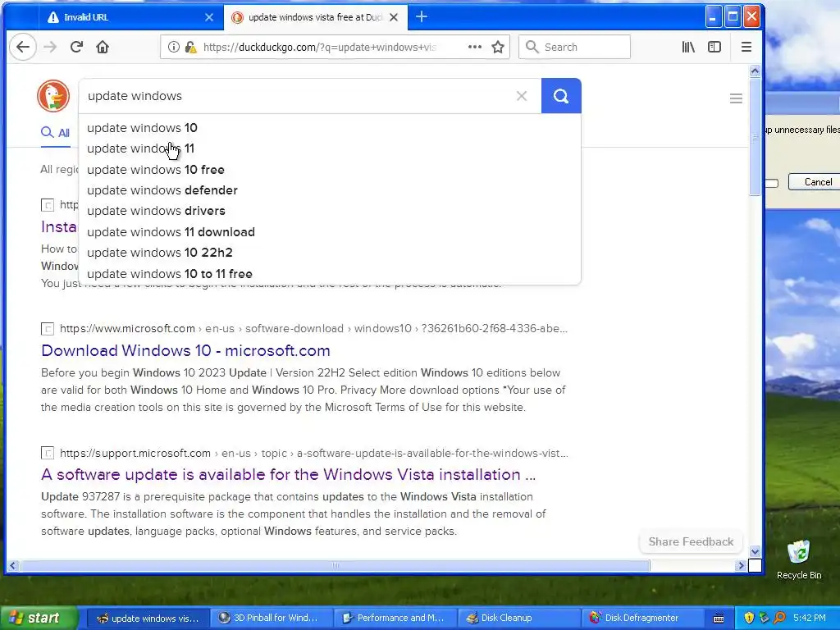Choose suggestion update windows defender
This screenshot has height=630, width=840.
[330, 190]
